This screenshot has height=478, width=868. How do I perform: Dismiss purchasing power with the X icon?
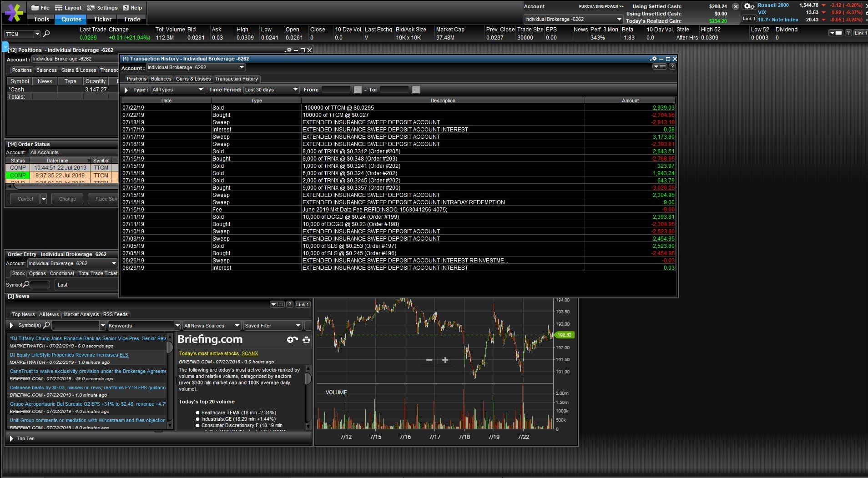click(x=735, y=6)
